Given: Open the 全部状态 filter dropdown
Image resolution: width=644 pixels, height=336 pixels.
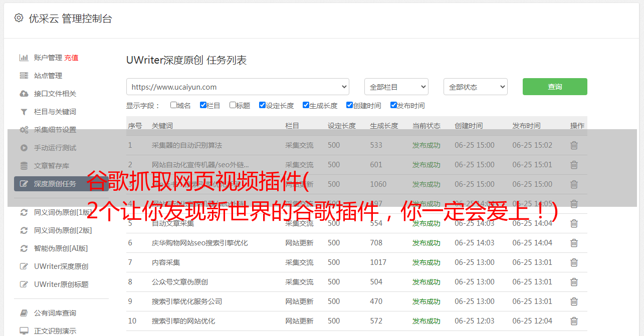Looking at the screenshot, I should (x=475, y=87).
